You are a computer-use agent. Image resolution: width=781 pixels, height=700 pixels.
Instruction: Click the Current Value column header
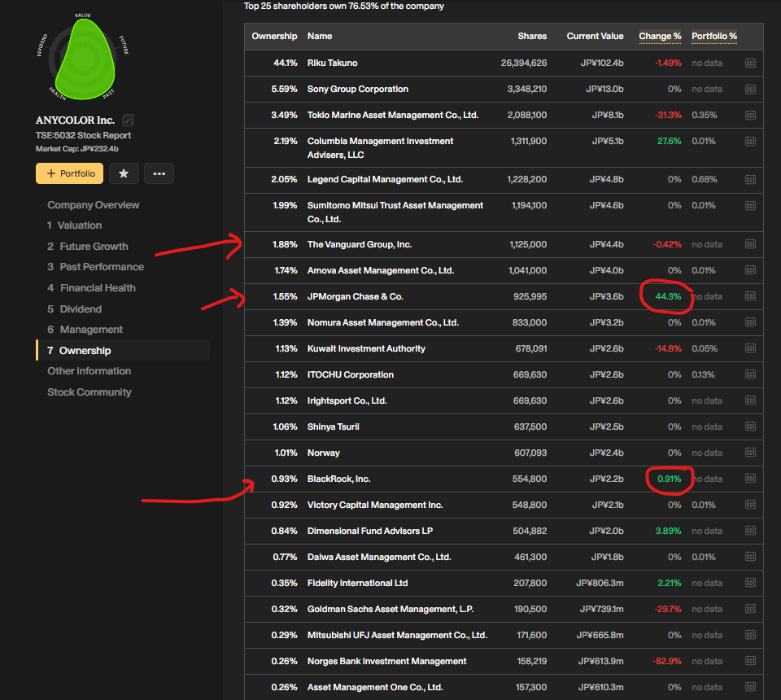point(595,36)
